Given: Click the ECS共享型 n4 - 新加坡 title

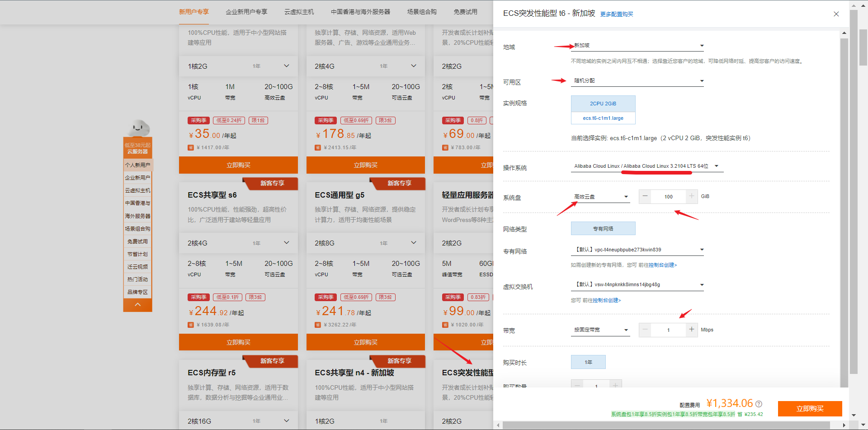Looking at the screenshot, I should (x=354, y=373).
